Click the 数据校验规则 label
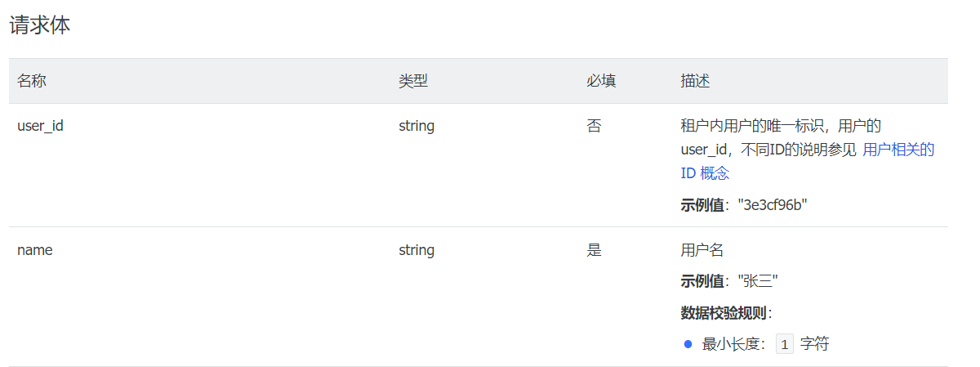Screen dimensions: 980x367 [x=724, y=312]
